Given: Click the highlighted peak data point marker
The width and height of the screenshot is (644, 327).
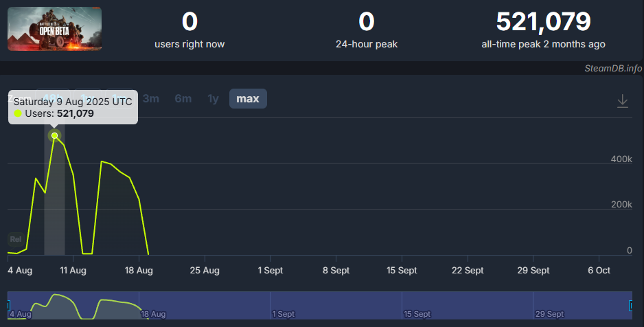Looking at the screenshot, I should (55, 136).
